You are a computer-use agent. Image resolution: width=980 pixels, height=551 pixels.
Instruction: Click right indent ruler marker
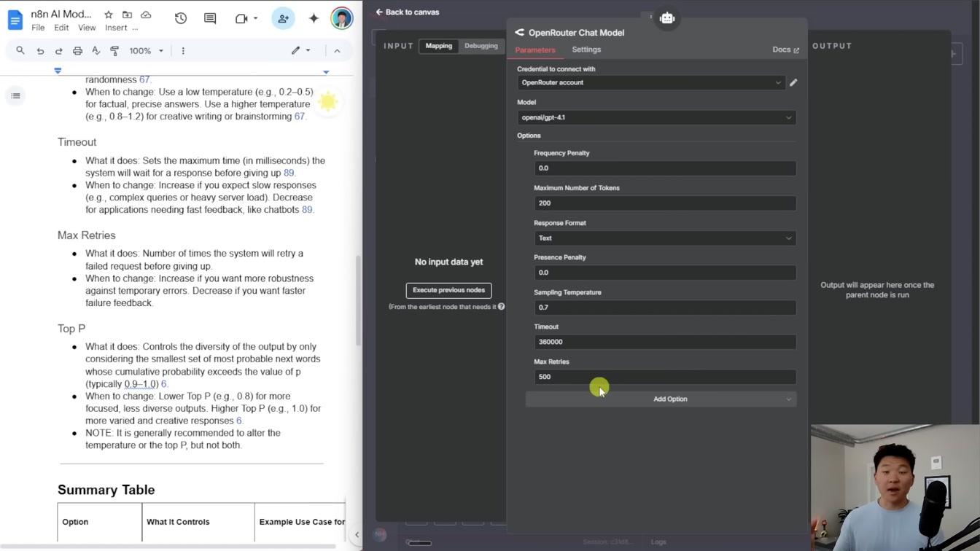326,71
